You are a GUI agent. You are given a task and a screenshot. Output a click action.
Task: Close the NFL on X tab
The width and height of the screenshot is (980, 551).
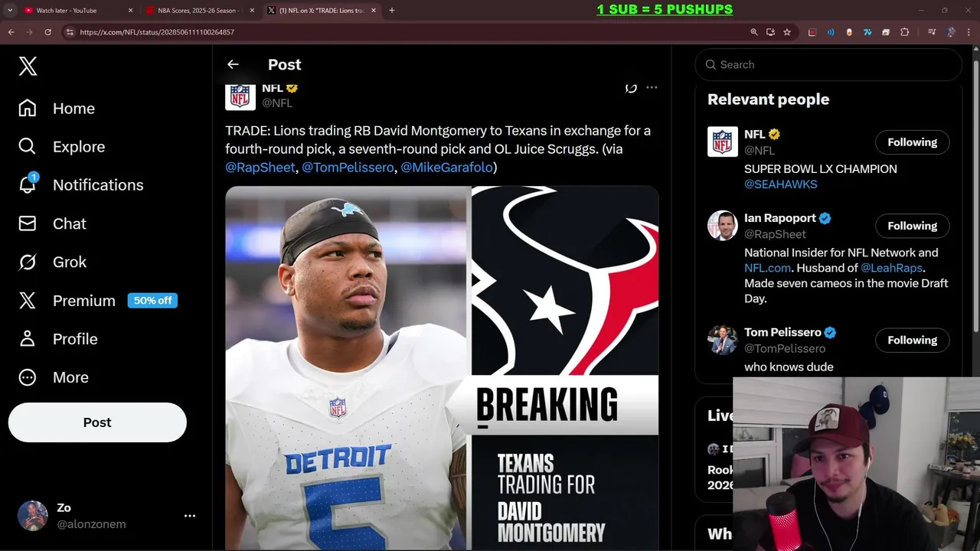tap(374, 10)
